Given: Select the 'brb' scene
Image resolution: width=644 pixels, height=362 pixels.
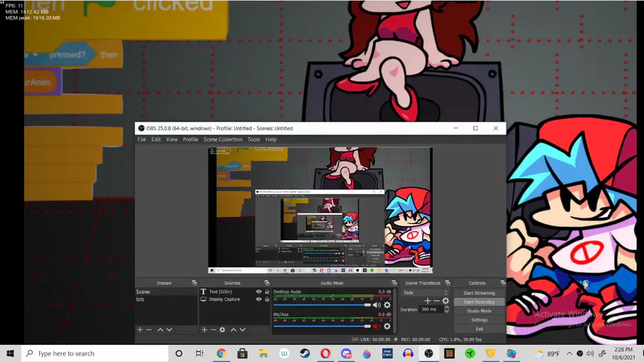Looking at the screenshot, I should tap(166, 299).
